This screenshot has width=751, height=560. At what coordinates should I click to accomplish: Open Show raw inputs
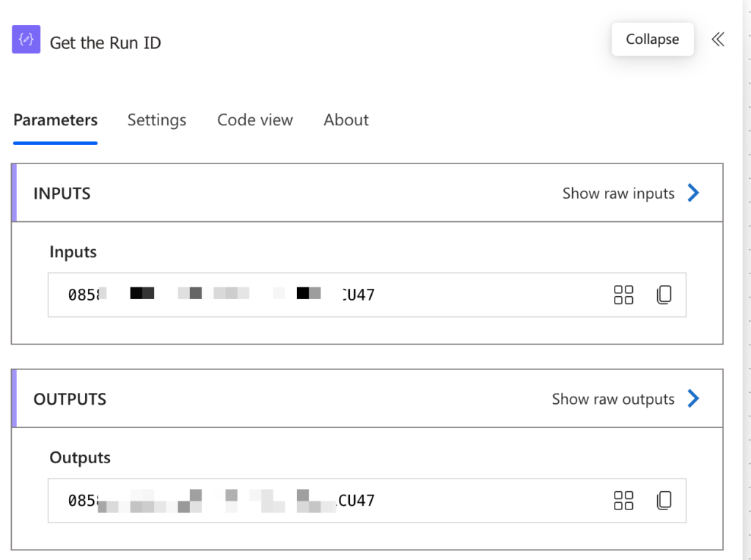618,193
